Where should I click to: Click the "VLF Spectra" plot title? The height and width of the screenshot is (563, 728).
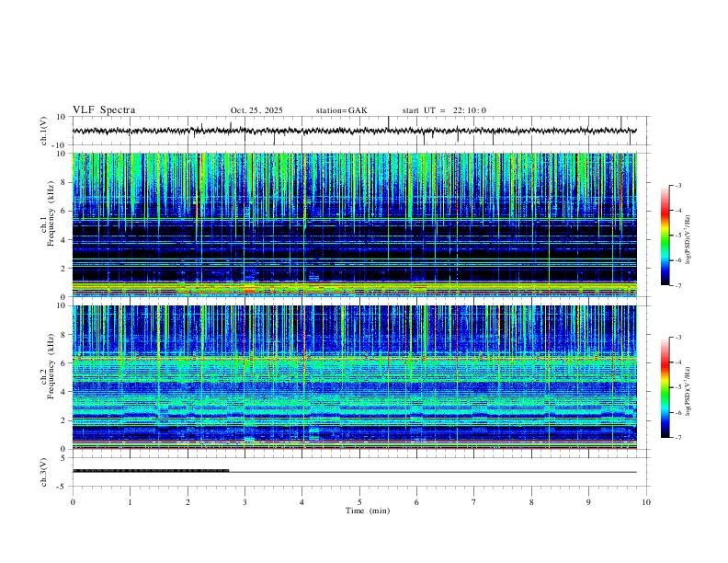[104, 110]
